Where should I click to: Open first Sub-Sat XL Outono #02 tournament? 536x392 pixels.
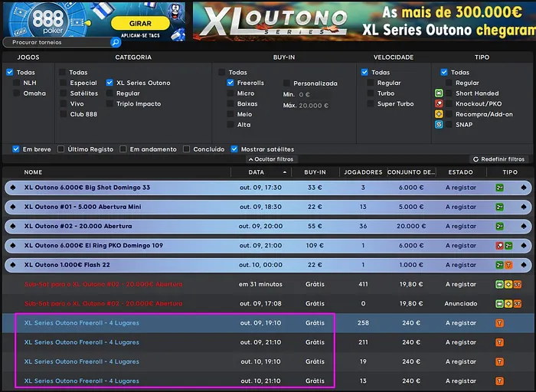click(103, 284)
